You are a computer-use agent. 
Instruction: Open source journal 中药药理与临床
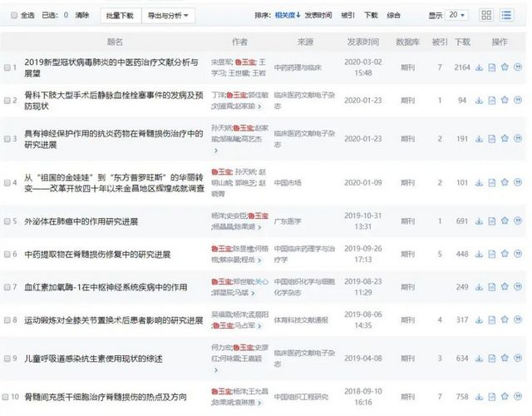click(298, 67)
